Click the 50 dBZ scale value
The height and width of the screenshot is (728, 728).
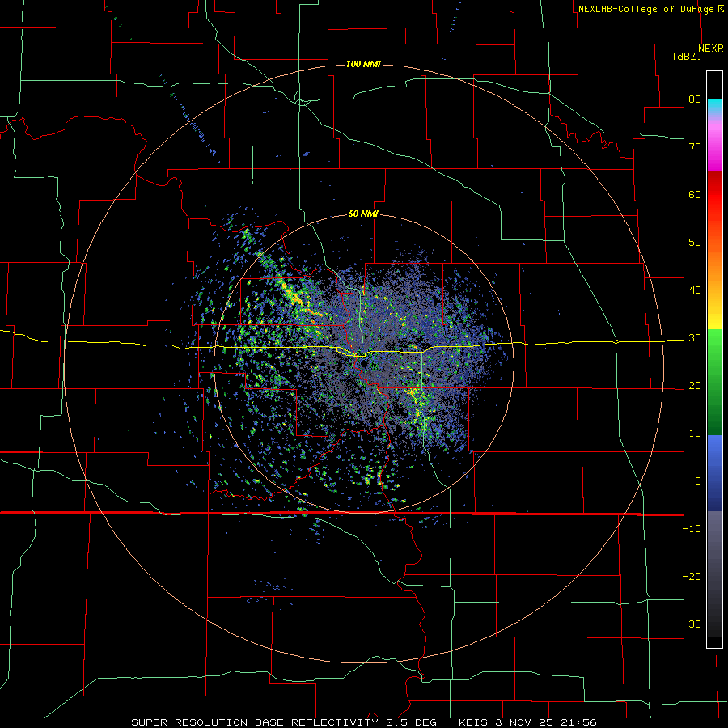coord(695,243)
